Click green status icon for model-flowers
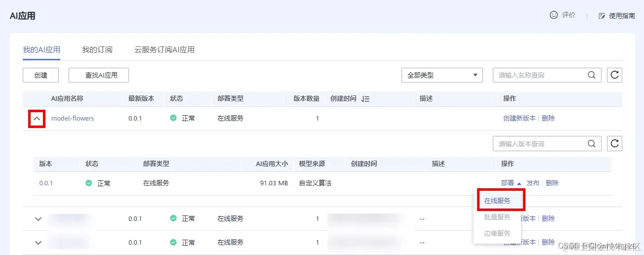The width and height of the screenshot is (644, 255). click(x=173, y=118)
